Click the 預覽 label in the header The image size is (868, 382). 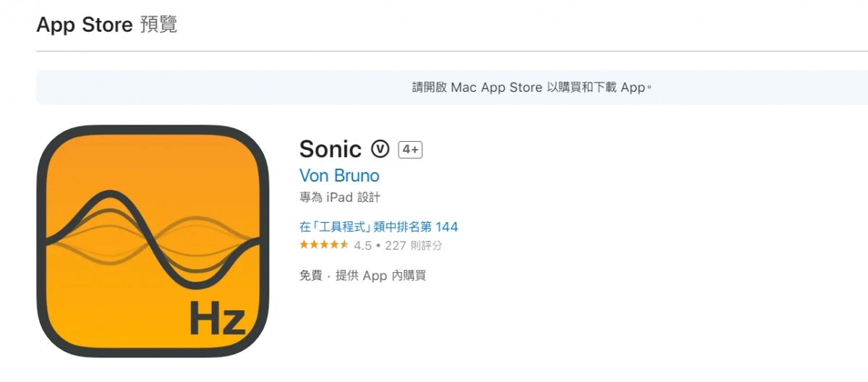click(158, 25)
